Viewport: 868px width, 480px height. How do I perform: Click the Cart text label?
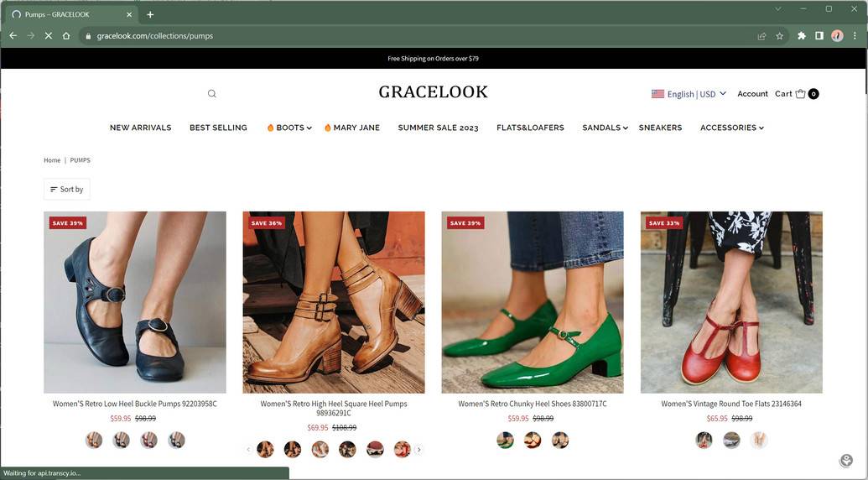(x=783, y=93)
